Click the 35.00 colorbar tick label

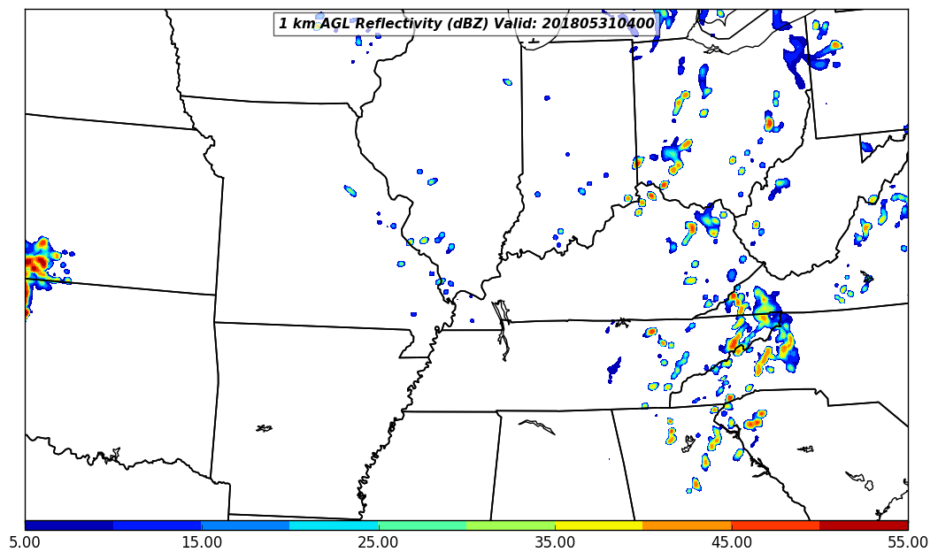pyautogui.click(x=555, y=542)
